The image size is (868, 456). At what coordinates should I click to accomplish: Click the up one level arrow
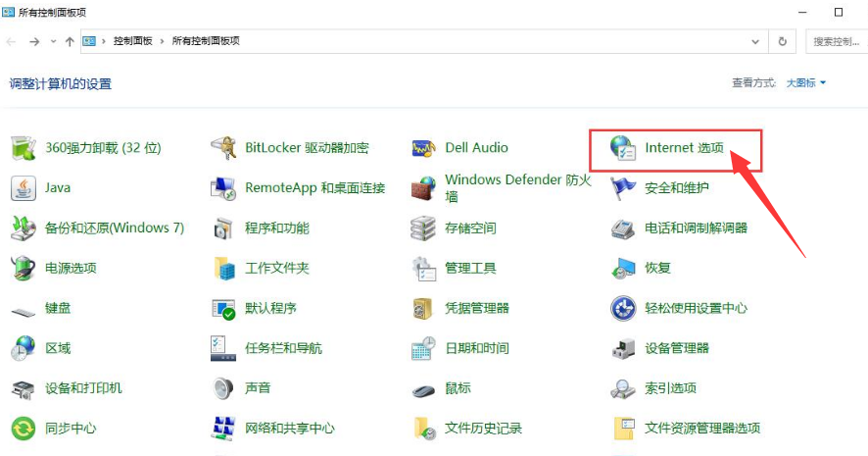70,41
